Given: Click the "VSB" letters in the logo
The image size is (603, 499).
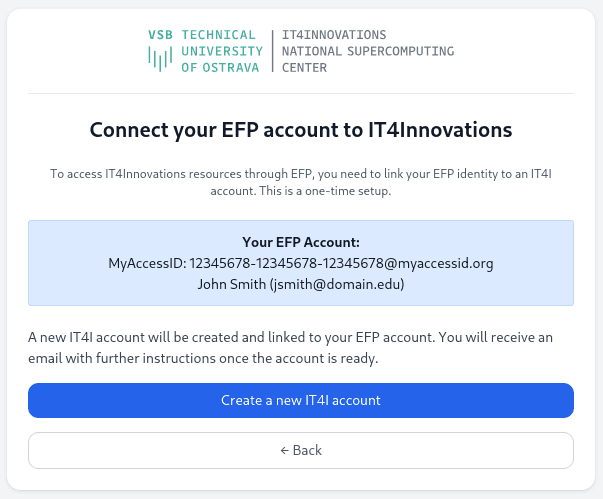Looking at the screenshot, I should click(160, 34).
